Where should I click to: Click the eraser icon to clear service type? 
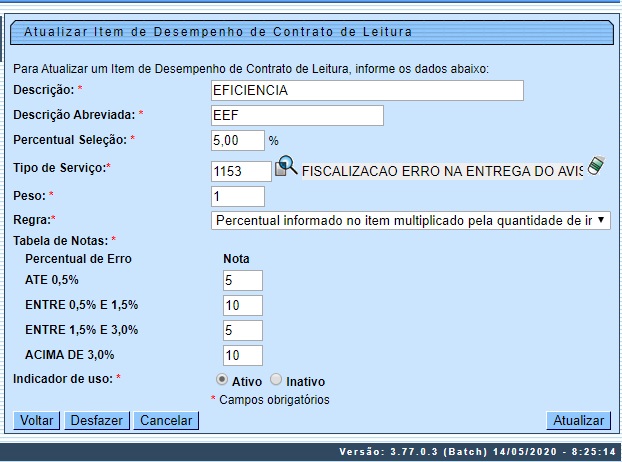coord(597,166)
